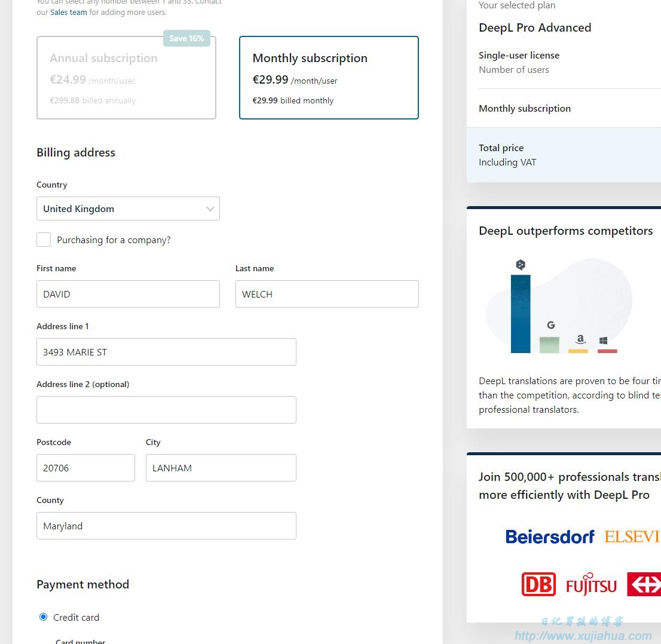The width and height of the screenshot is (661, 644).
Task: Click the DeepL logo icon above chart bar
Action: pos(521,265)
